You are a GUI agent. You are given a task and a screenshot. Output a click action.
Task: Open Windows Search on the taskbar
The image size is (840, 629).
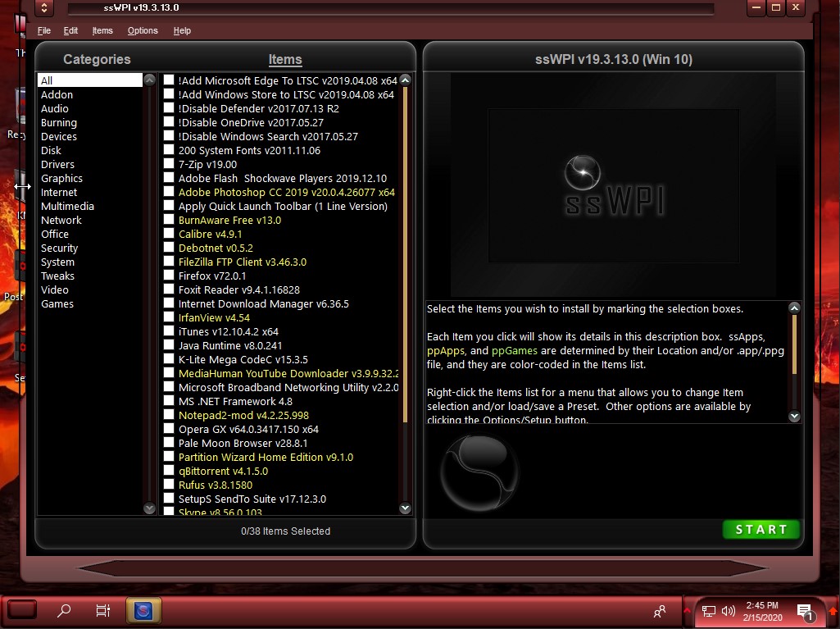63,610
